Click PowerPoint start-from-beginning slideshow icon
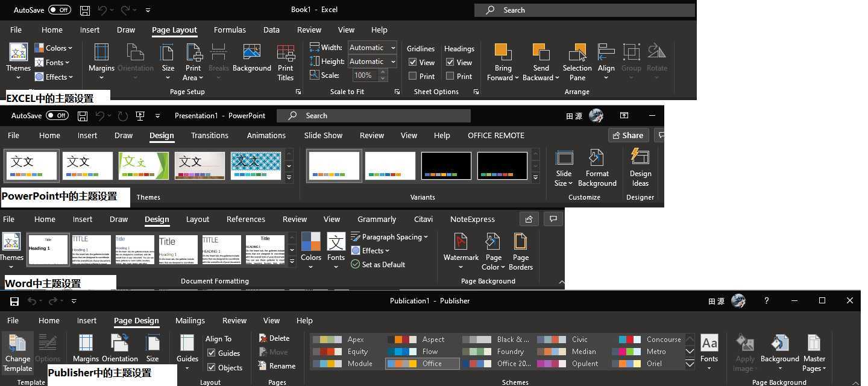 tap(140, 115)
